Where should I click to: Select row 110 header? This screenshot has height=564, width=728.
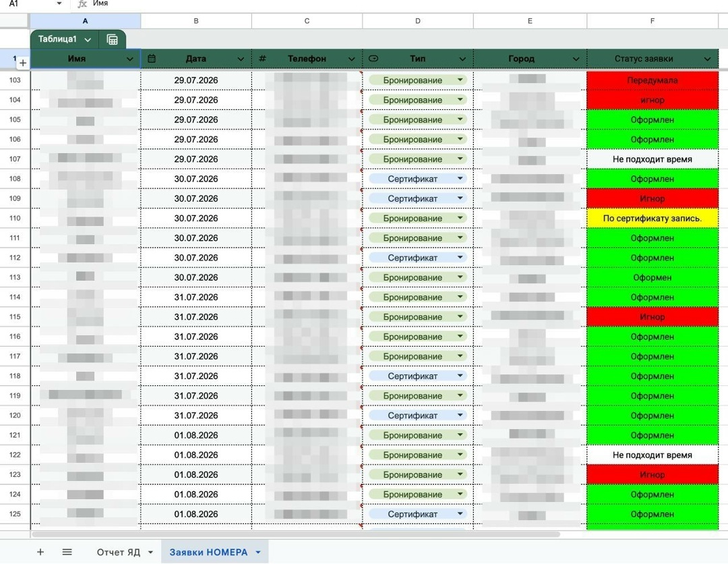pos(15,218)
